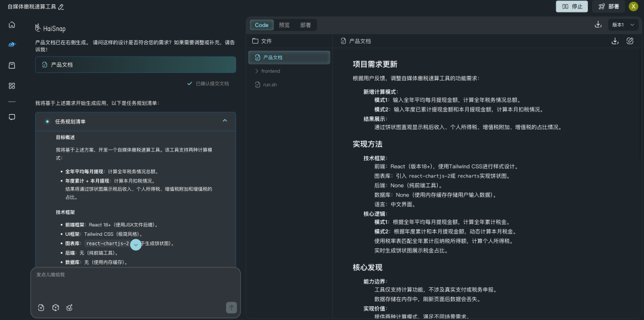Switch to the 部署 tab
This screenshot has height=320, width=644.
305,25
